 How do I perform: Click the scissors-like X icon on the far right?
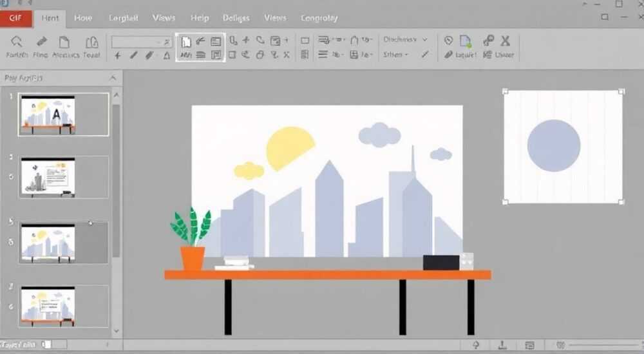pyautogui.click(x=505, y=41)
